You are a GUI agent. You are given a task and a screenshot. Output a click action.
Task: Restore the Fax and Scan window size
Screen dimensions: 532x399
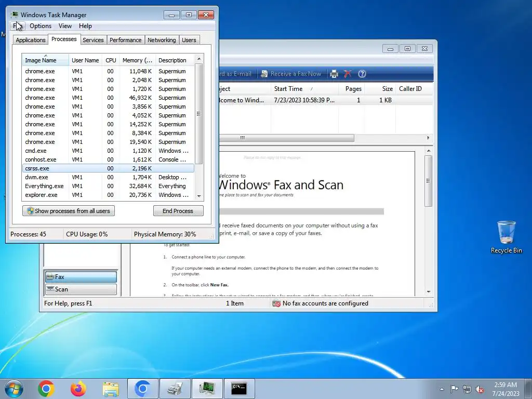(407, 49)
